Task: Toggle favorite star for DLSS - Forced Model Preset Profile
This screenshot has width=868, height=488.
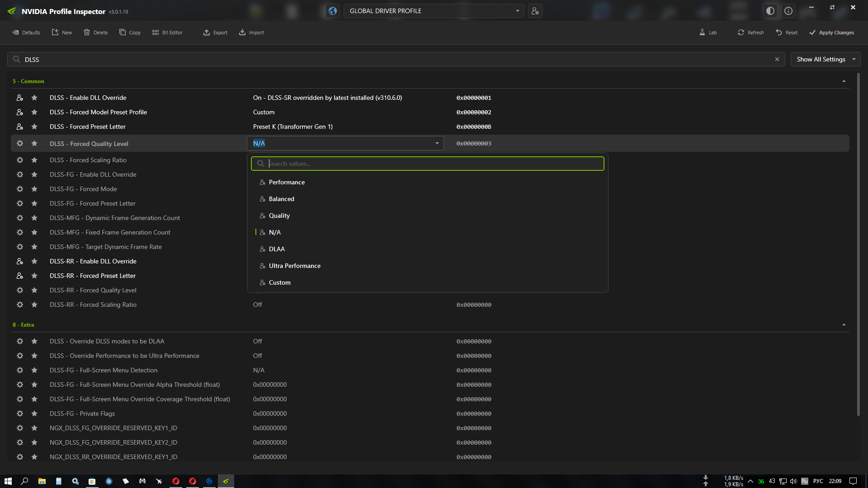Action: (x=34, y=112)
